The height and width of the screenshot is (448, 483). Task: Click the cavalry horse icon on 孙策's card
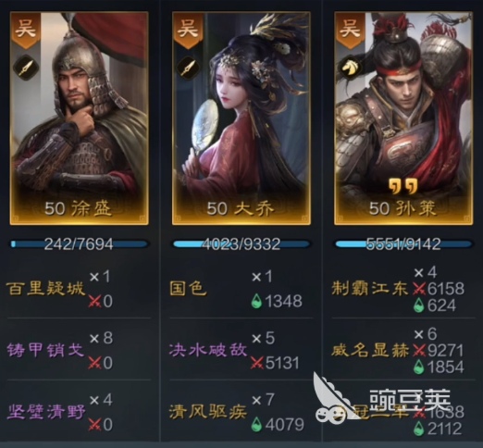[x=351, y=68]
